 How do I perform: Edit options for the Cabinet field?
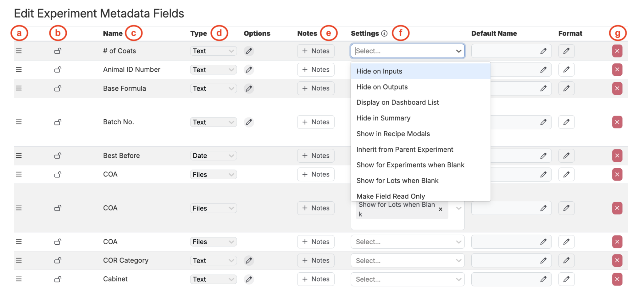tap(249, 279)
